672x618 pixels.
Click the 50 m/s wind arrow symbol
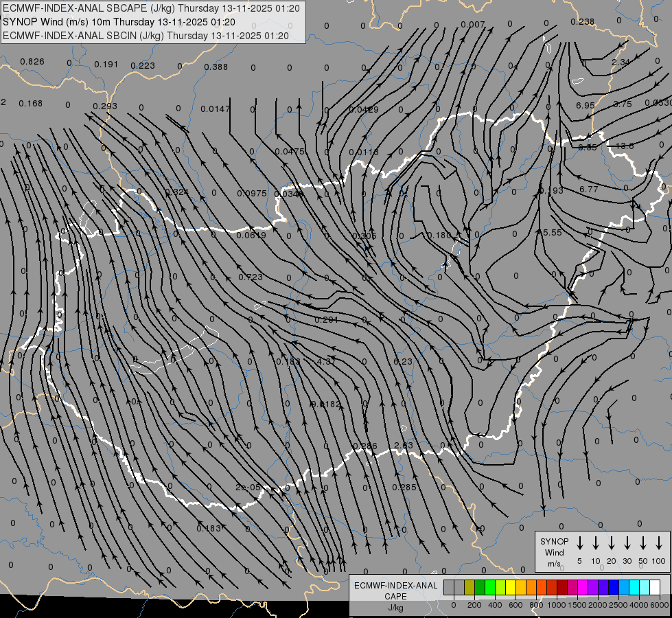point(643,543)
